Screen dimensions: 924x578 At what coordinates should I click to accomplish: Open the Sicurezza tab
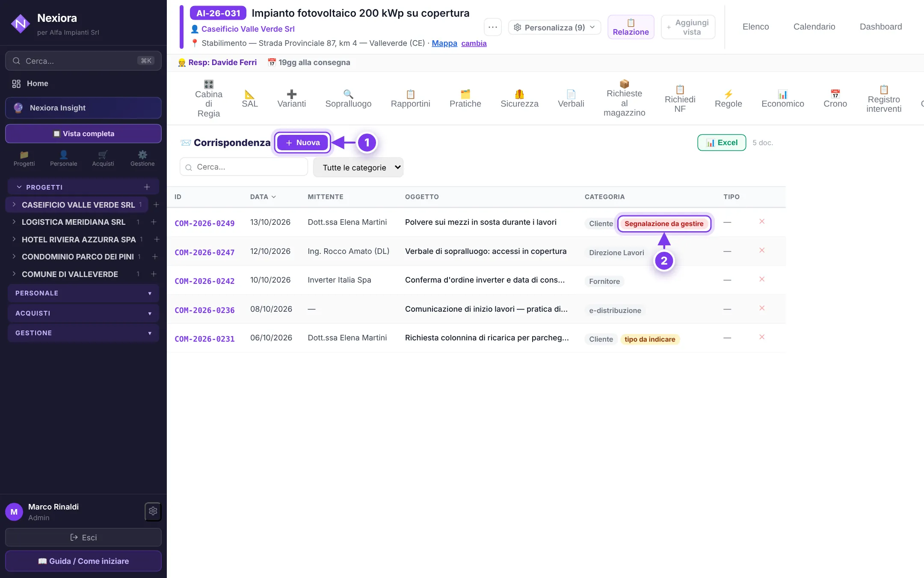click(x=519, y=98)
